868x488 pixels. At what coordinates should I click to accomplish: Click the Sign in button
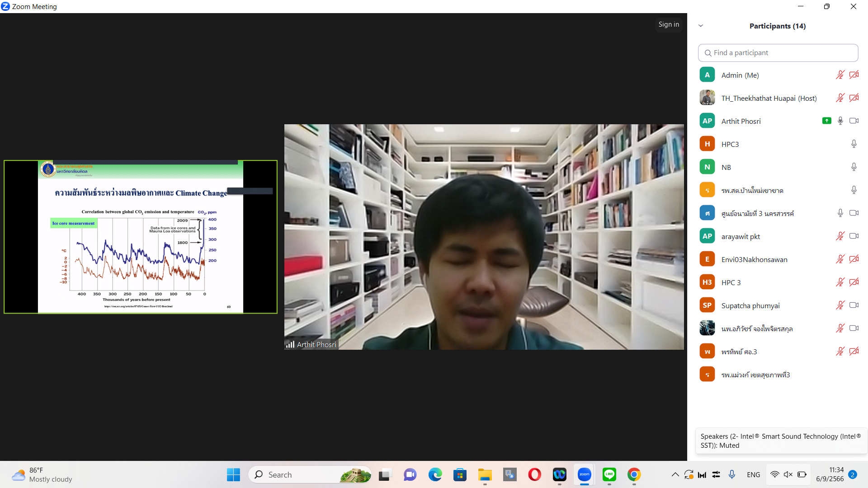click(668, 24)
